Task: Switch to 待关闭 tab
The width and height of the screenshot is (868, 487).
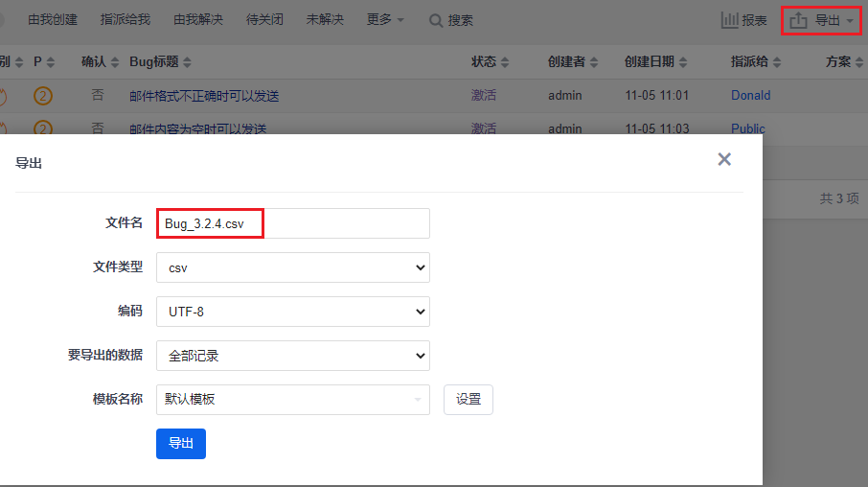Action: pos(264,20)
